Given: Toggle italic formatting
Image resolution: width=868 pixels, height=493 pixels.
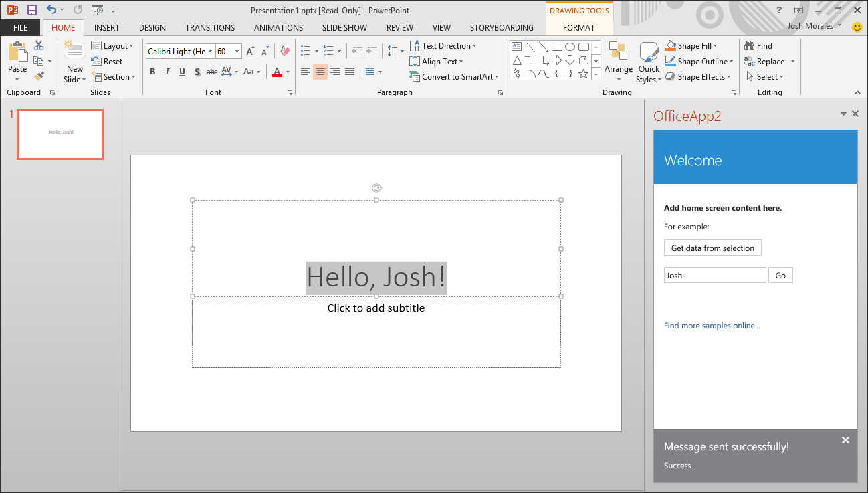Looking at the screenshot, I should (x=167, y=71).
